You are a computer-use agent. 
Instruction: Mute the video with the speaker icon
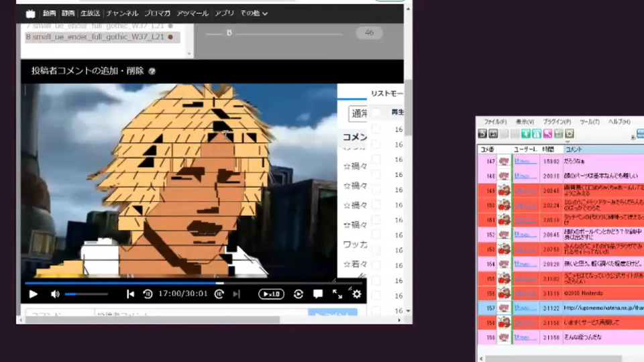(x=55, y=294)
